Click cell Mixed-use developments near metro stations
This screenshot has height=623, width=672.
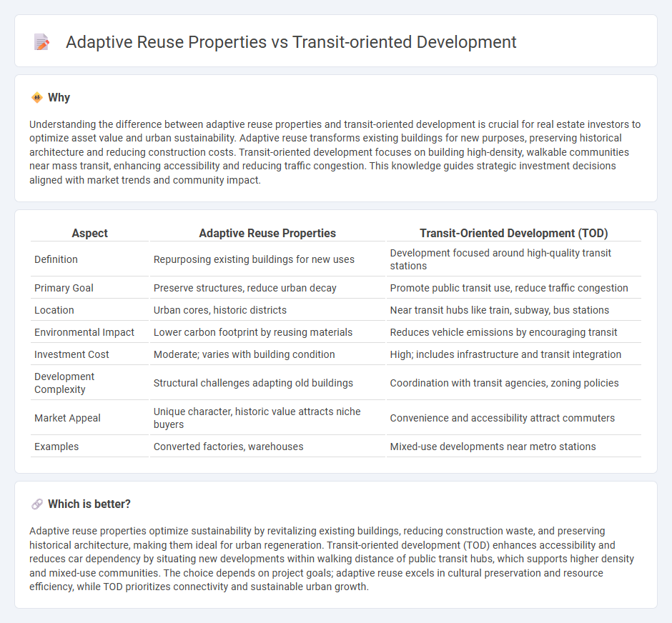(x=513, y=447)
